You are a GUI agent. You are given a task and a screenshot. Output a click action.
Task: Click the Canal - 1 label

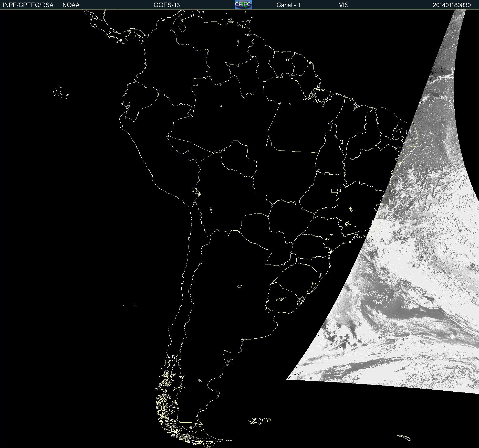click(x=289, y=5)
